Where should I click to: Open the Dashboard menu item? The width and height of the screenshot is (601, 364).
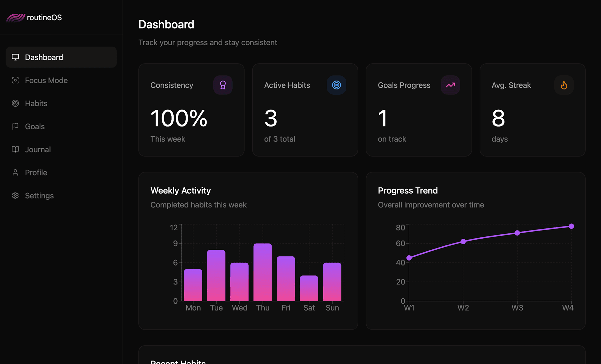tap(44, 57)
